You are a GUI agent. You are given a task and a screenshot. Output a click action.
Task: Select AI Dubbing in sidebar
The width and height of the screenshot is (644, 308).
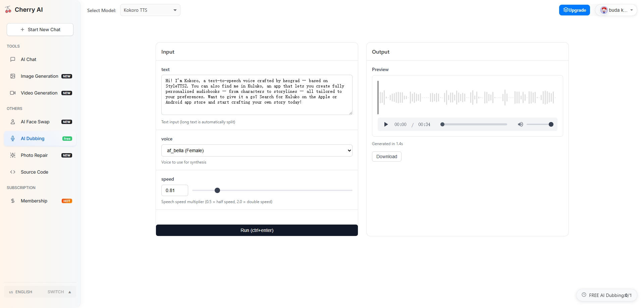click(x=40, y=138)
